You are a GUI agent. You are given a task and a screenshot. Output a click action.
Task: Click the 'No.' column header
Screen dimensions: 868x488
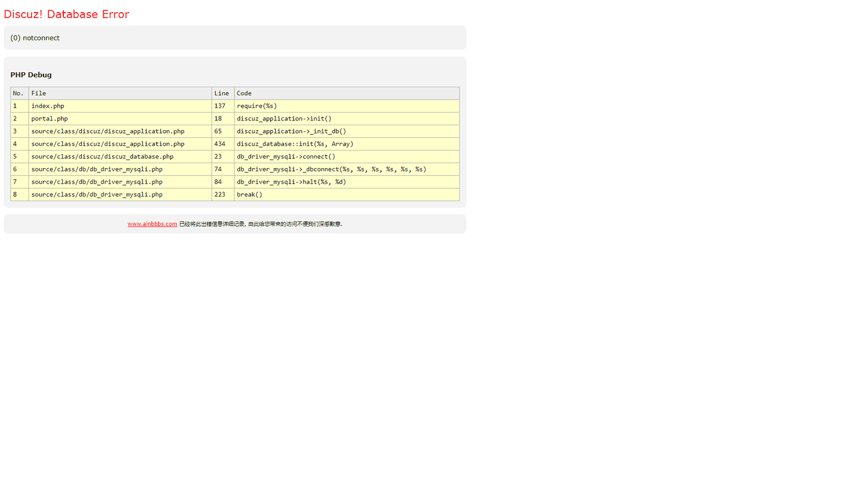[19, 93]
